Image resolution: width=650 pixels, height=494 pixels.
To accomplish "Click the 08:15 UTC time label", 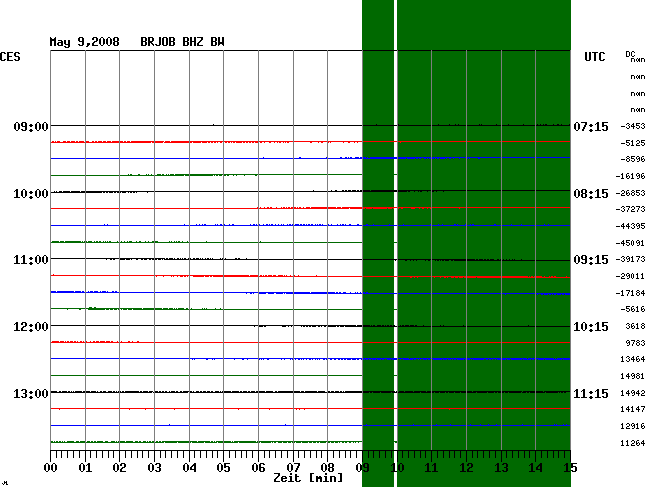I will coord(591,194).
